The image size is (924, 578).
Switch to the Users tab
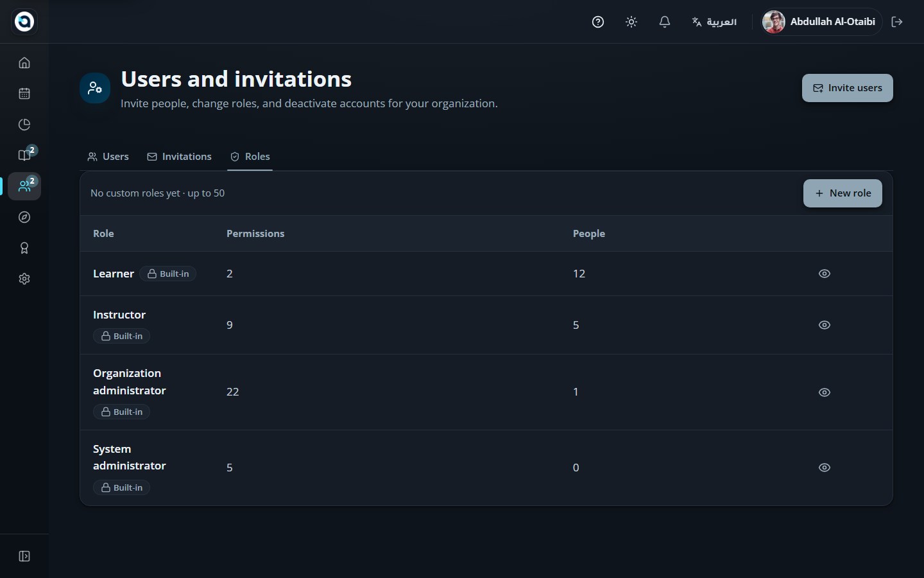click(x=108, y=157)
